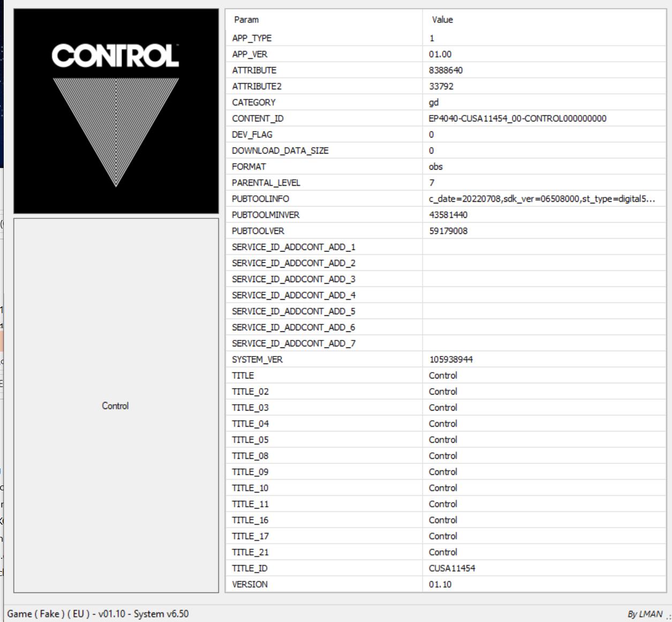Viewport: 672px width, 622px height.
Task: Select the SERVICE_ID_ADDCONT_ADD_3 row
Action: point(446,279)
